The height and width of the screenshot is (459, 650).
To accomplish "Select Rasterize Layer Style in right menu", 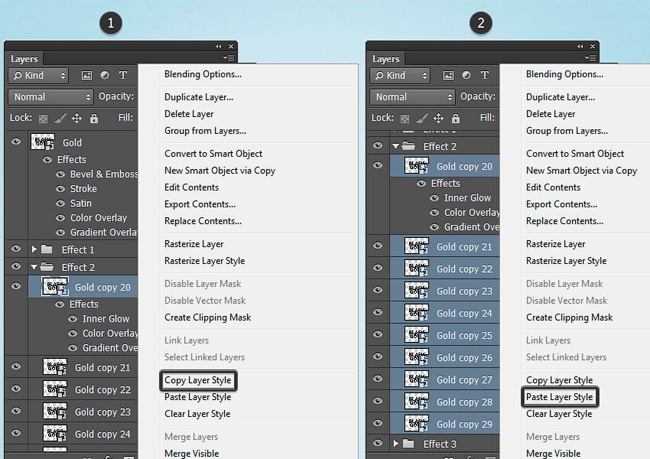I will (566, 261).
